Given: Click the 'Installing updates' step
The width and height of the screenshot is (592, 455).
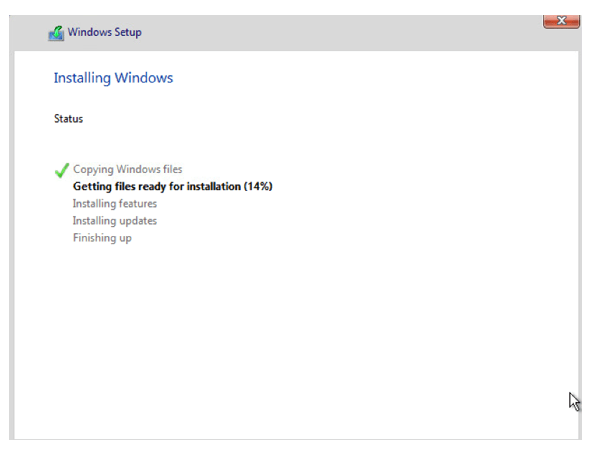Looking at the screenshot, I should (115, 221).
